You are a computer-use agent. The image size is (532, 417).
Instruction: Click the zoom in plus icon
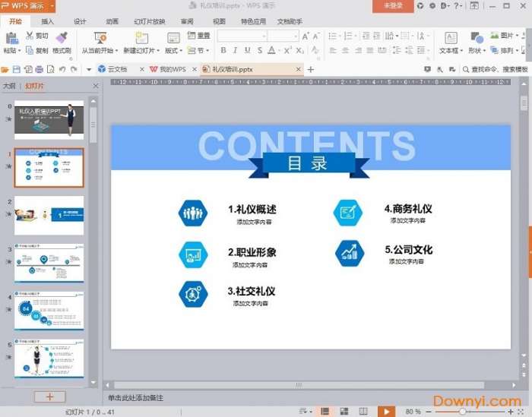[x=508, y=411]
